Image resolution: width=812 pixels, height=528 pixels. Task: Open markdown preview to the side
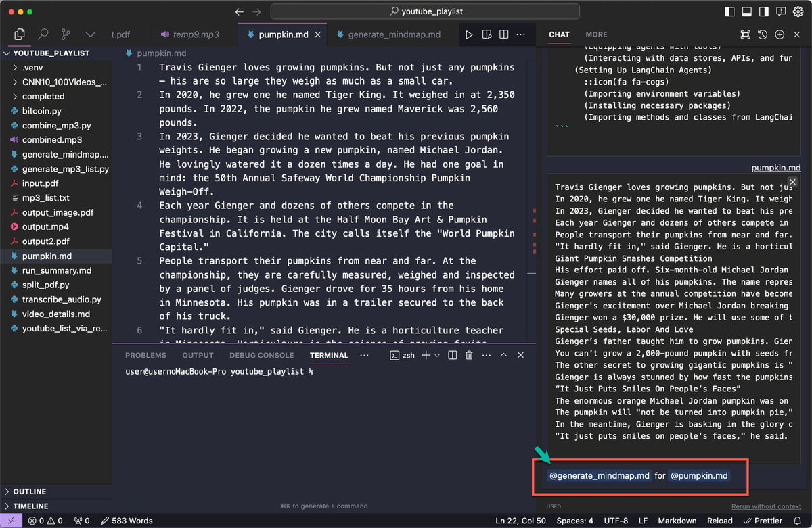pos(487,34)
